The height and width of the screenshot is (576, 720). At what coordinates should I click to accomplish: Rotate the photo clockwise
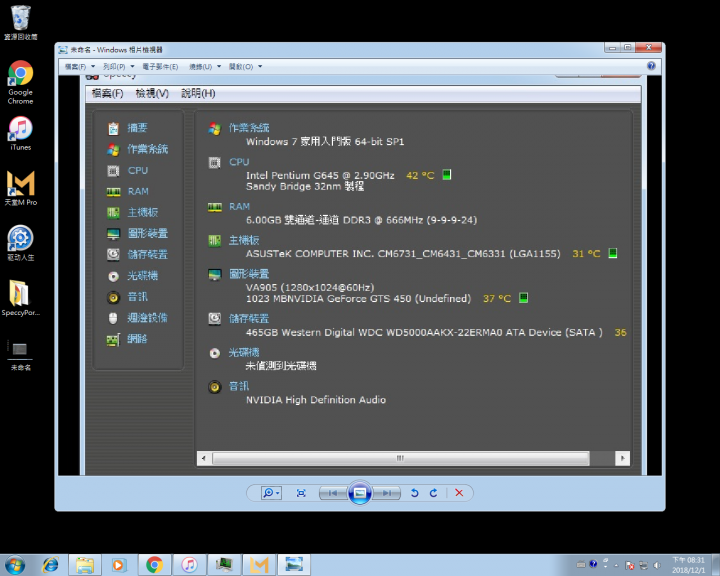[433, 493]
